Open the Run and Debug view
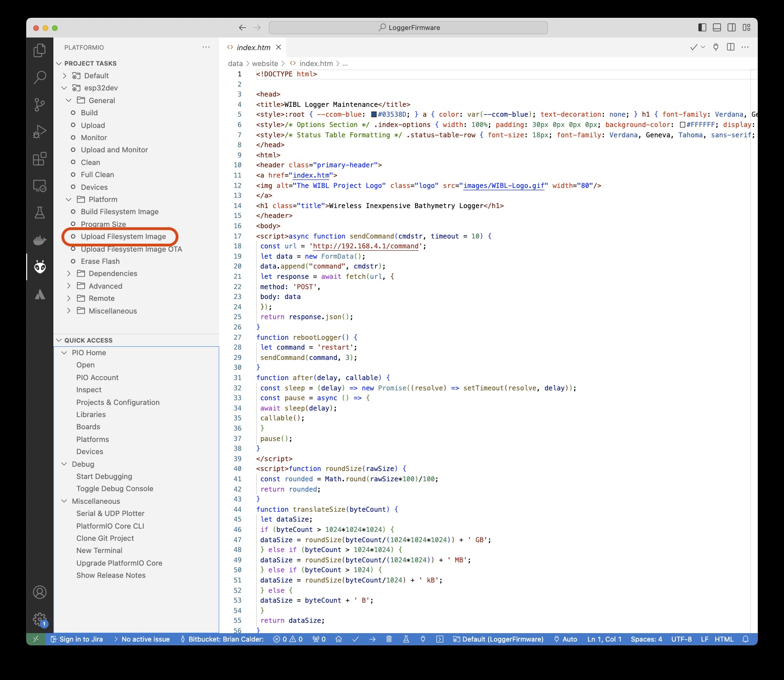 (x=40, y=132)
